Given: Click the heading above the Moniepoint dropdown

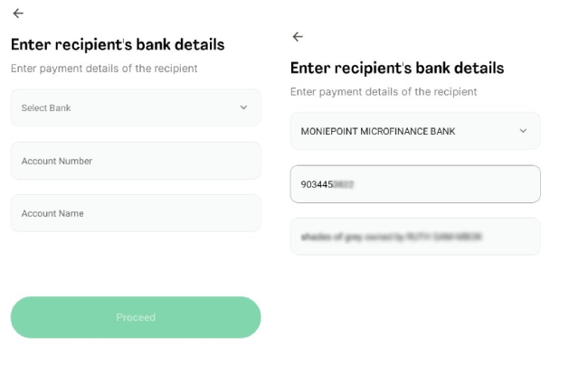Looking at the screenshot, I should [397, 68].
